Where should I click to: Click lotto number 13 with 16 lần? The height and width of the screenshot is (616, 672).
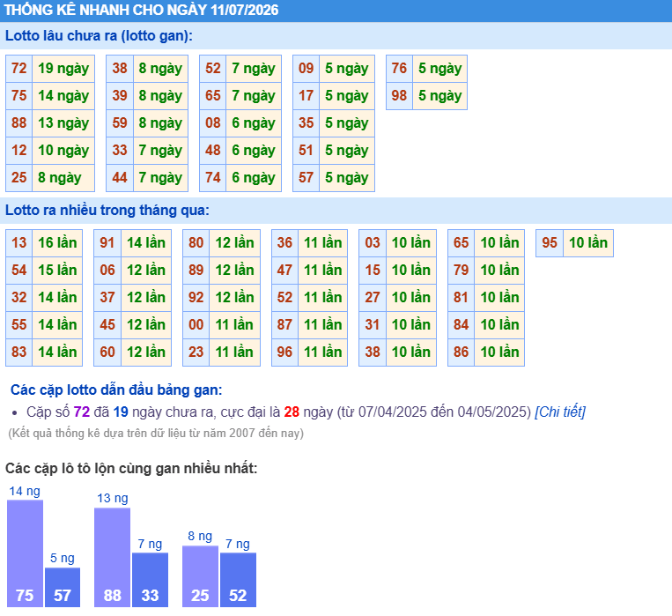pyautogui.click(x=18, y=243)
